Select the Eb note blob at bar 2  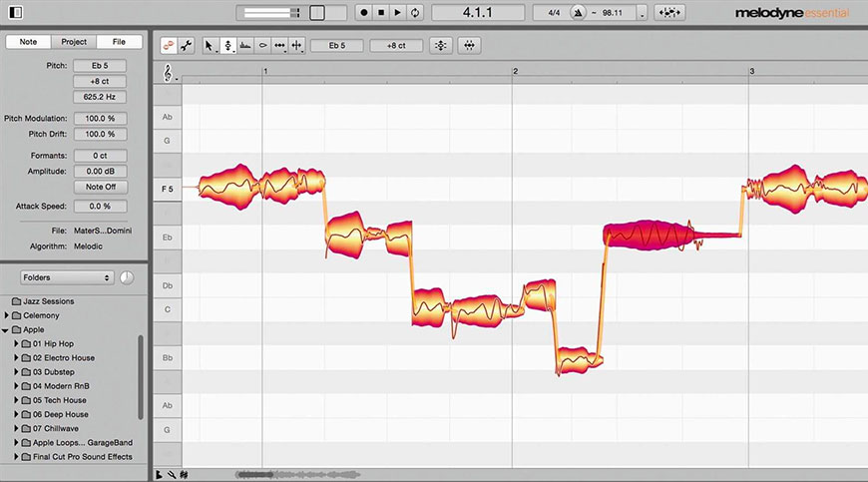coord(649,236)
